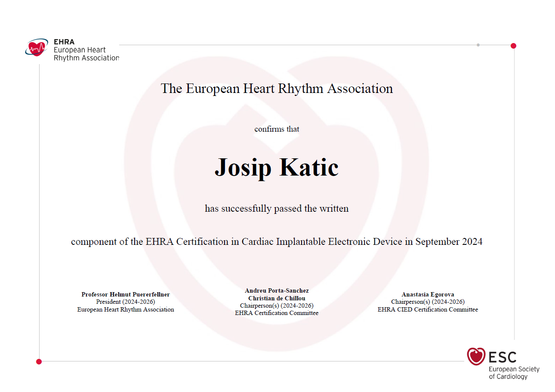
Task: Click the title 'The European Heart Rhythm Association'
Action: point(277,89)
